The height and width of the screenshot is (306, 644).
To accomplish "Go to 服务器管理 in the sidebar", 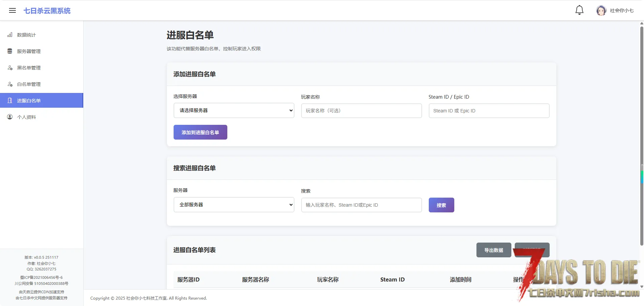I will tap(29, 51).
